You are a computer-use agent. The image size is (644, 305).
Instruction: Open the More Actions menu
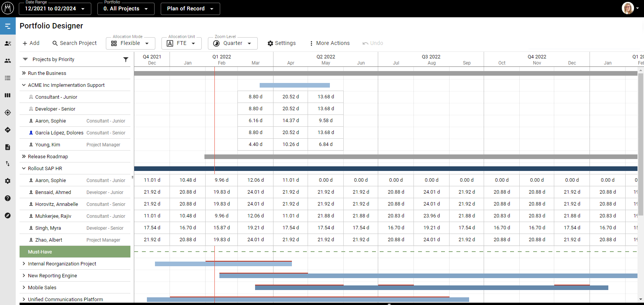click(x=329, y=43)
